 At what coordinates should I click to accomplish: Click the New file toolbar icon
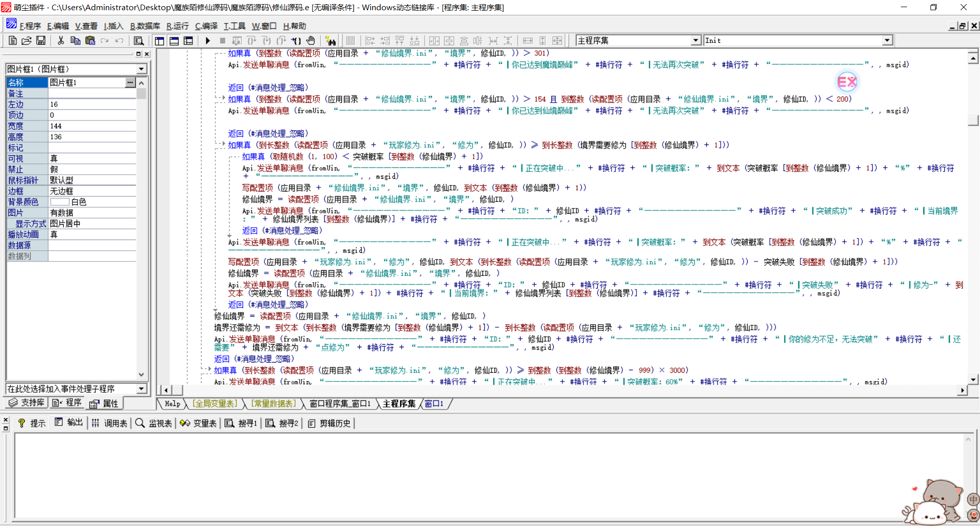pos(13,41)
